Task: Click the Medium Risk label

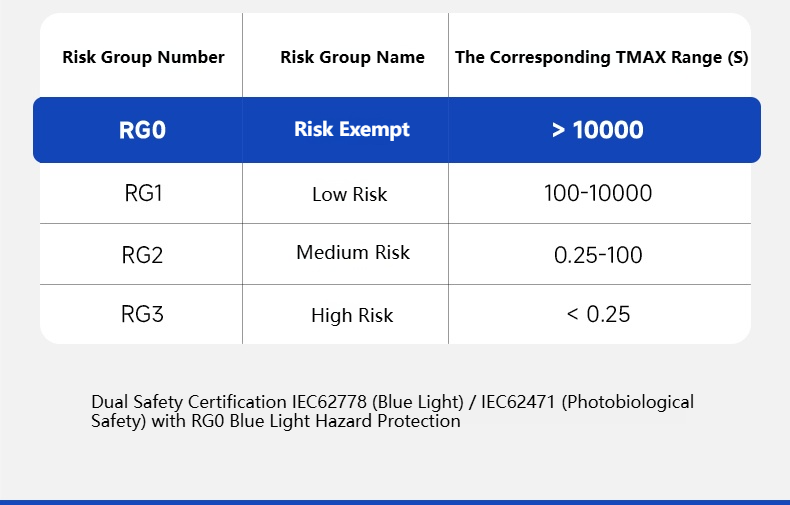Action: point(353,252)
